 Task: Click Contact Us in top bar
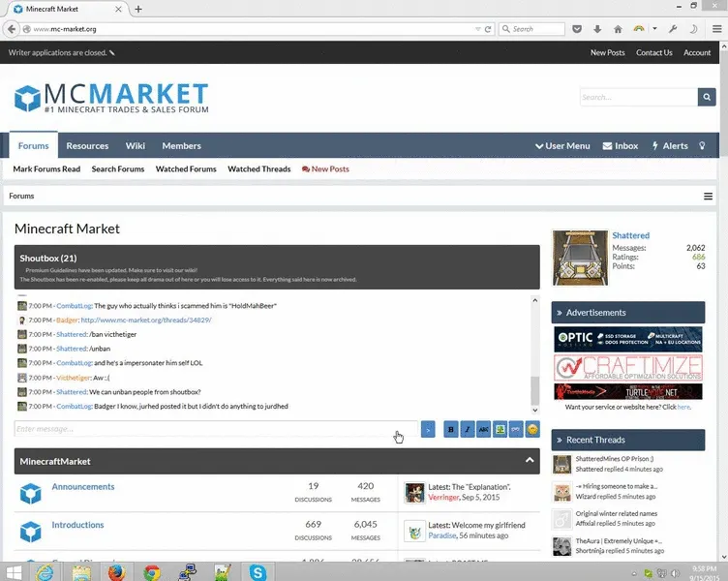(x=654, y=52)
